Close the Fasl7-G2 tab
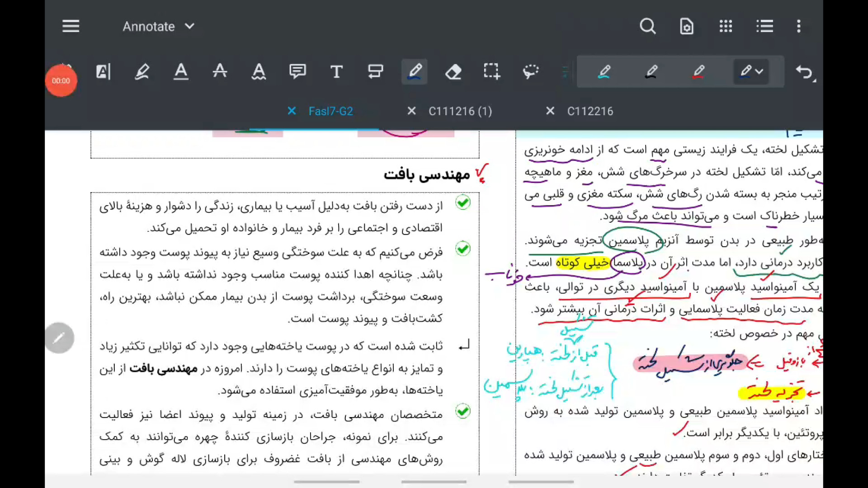 point(292,111)
